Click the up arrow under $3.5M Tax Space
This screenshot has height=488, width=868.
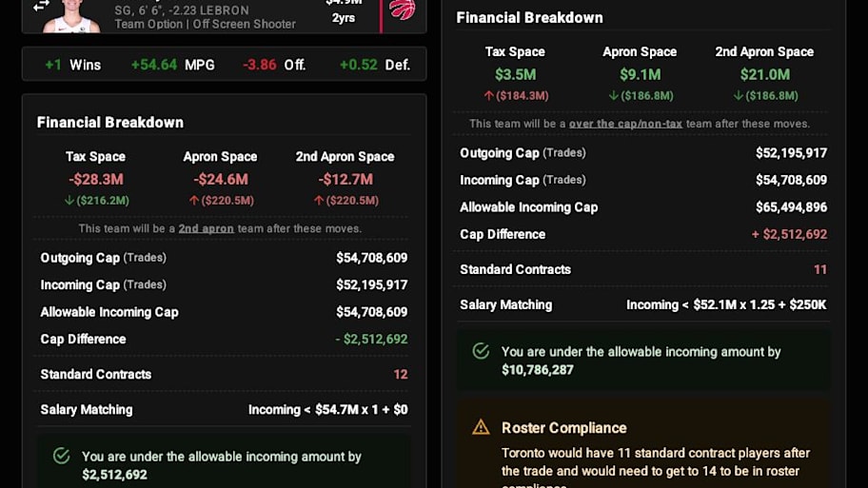pos(488,96)
